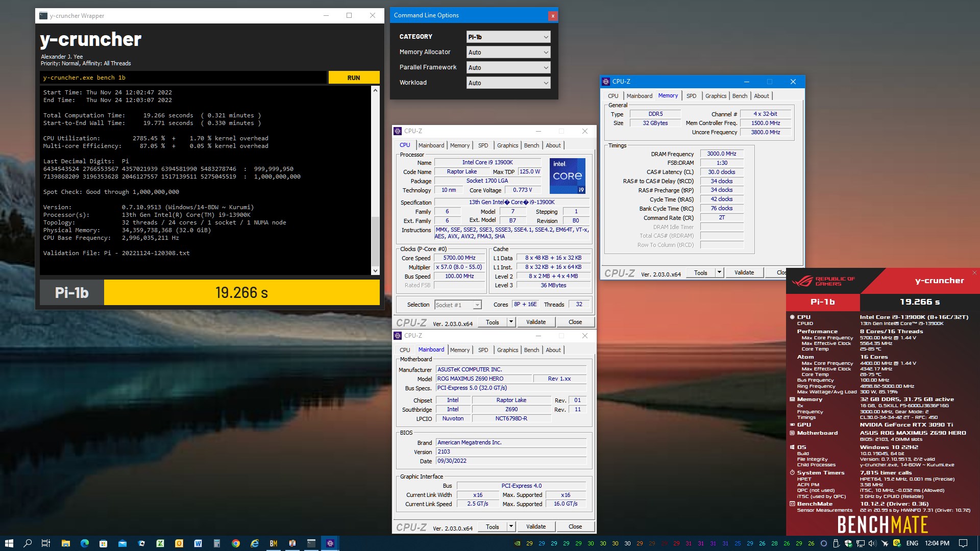The width and height of the screenshot is (980, 551).
Task: Click the CPU-Z icon in the CPU tab window title bar
Action: pos(398,131)
